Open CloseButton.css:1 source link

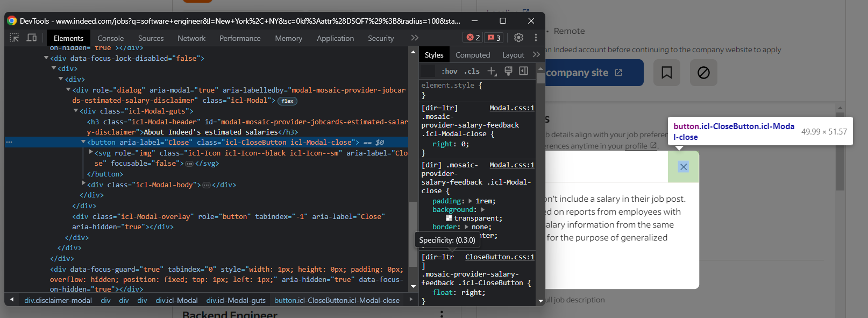point(500,257)
